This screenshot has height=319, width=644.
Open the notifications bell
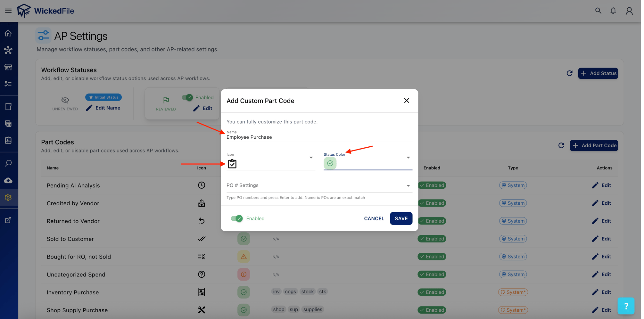(613, 11)
